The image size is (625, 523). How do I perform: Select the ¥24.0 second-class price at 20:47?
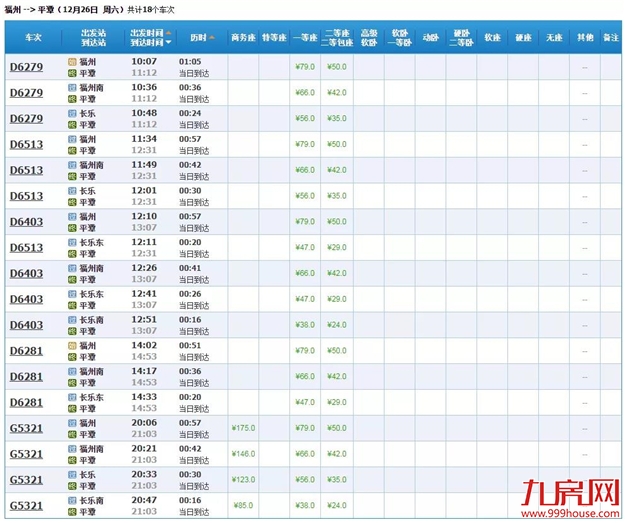337,505
